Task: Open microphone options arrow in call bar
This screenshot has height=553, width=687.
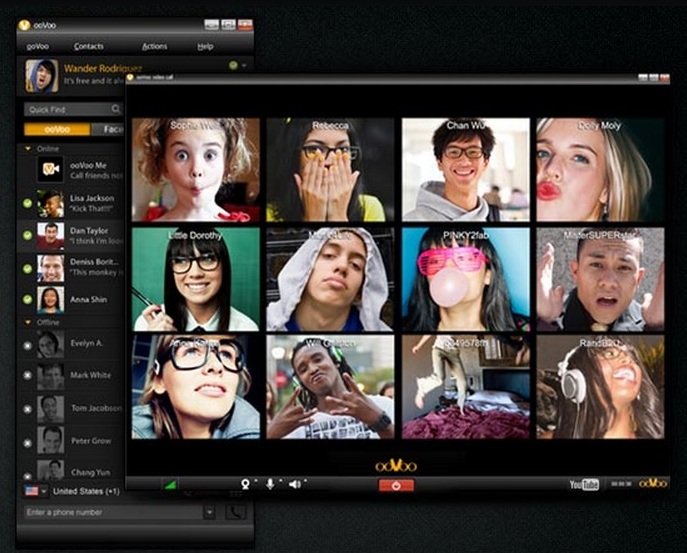Action: [280, 482]
